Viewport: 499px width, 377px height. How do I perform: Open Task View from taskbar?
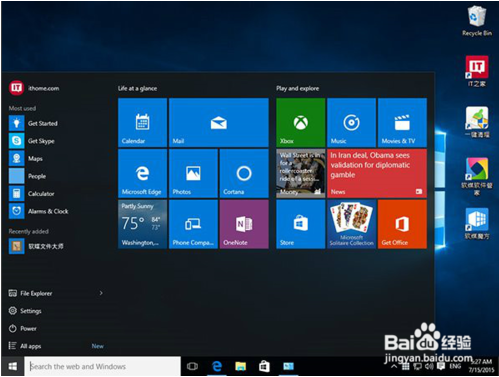click(x=192, y=366)
